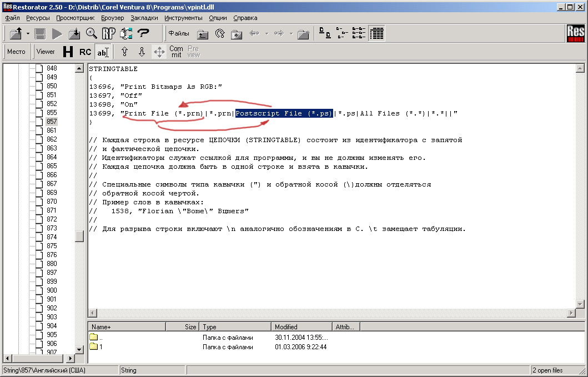Image resolution: width=588 pixels, height=377 pixels.
Task: Click the Файлы toolbar label
Action: click(178, 33)
